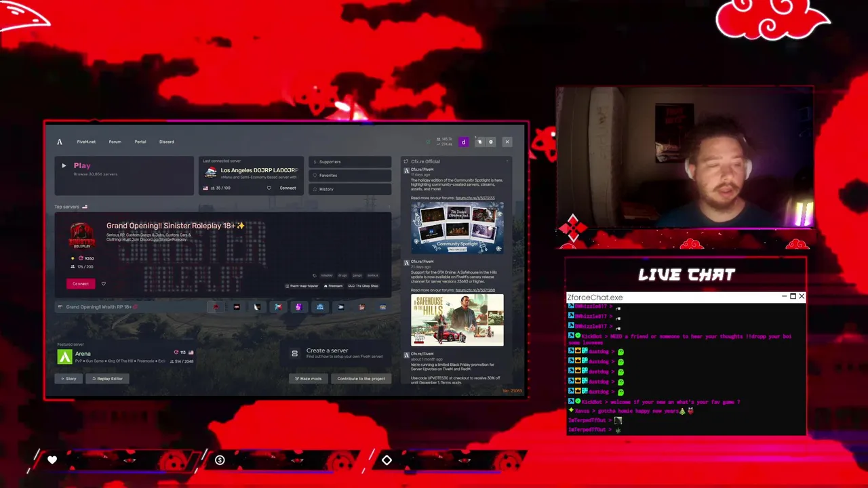Select first red server icon in carousel
The width and height of the screenshot is (868, 488).
[x=216, y=307]
